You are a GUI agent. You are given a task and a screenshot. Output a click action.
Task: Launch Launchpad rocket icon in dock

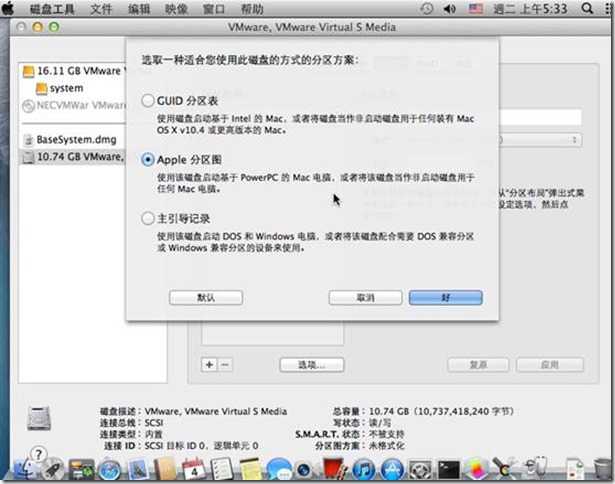[x=52, y=469]
